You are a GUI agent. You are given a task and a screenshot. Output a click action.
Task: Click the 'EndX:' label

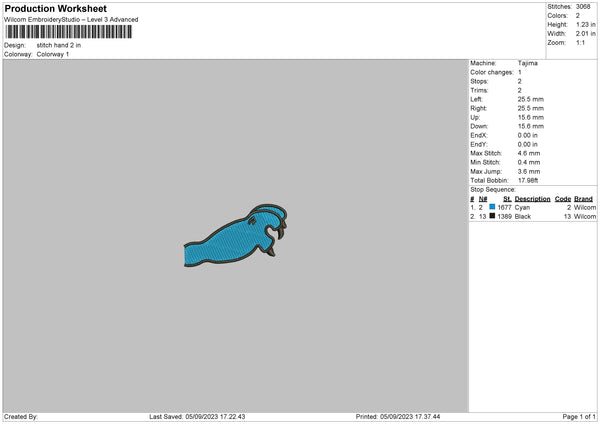(479, 135)
